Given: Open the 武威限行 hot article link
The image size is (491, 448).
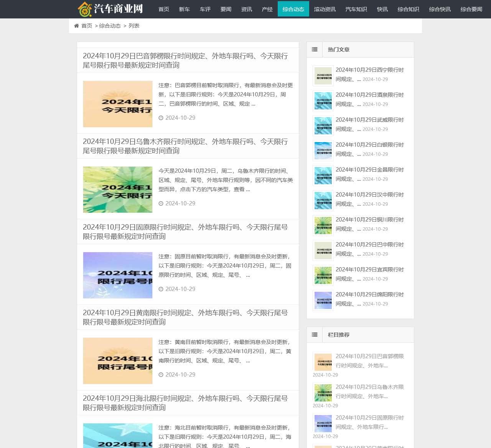Looking at the screenshot, I should tap(370, 124).
